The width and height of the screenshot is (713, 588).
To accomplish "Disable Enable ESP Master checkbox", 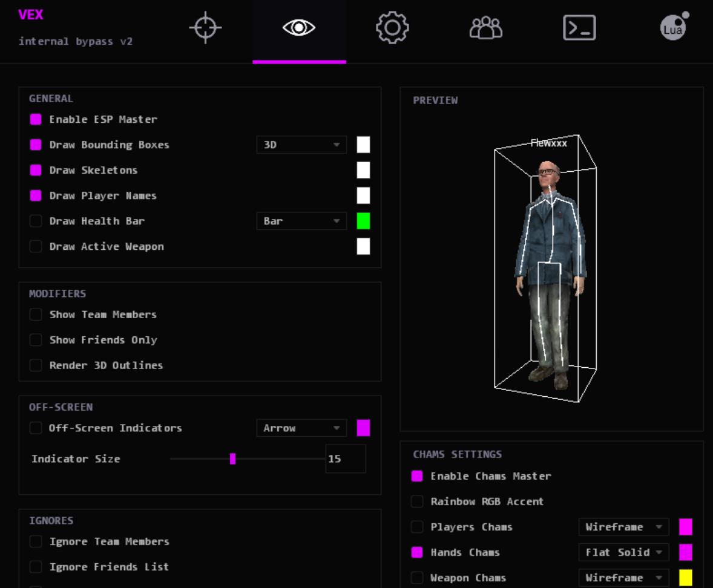I will [x=36, y=119].
